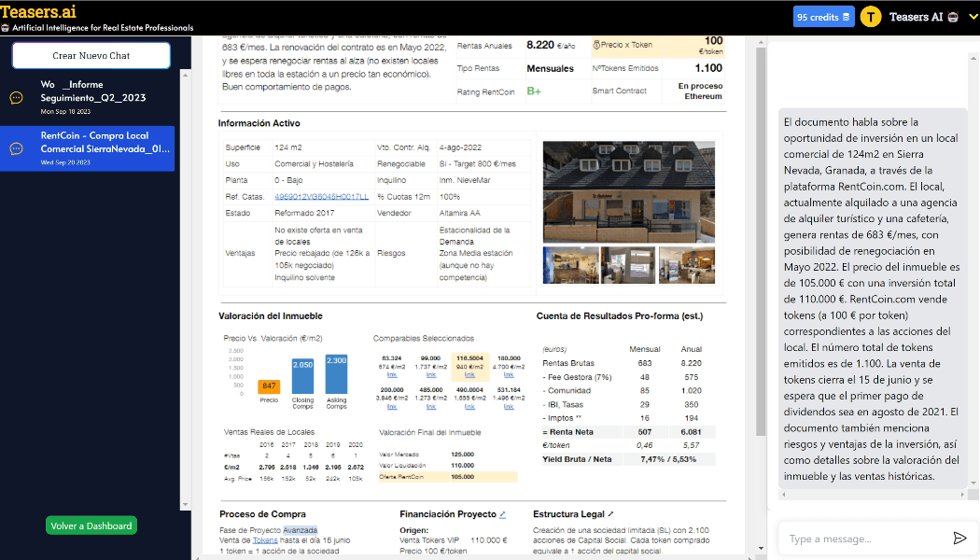Click the Valoración del Inmueble heading
Screen dimensions: 980x560
[x=271, y=316]
